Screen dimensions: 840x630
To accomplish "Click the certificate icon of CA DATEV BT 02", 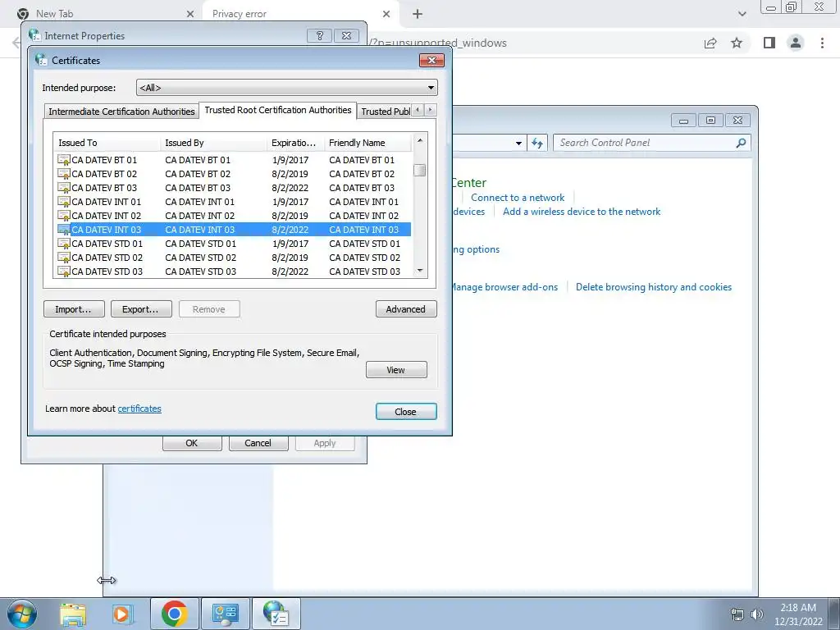I will (x=64, y=174).
